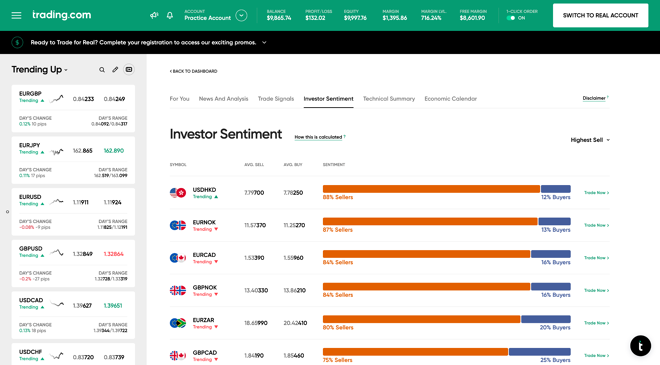The width and height of the screenshot is (660, 365).
Task: Expand the promo banner chevron
Action: (264, 43)
